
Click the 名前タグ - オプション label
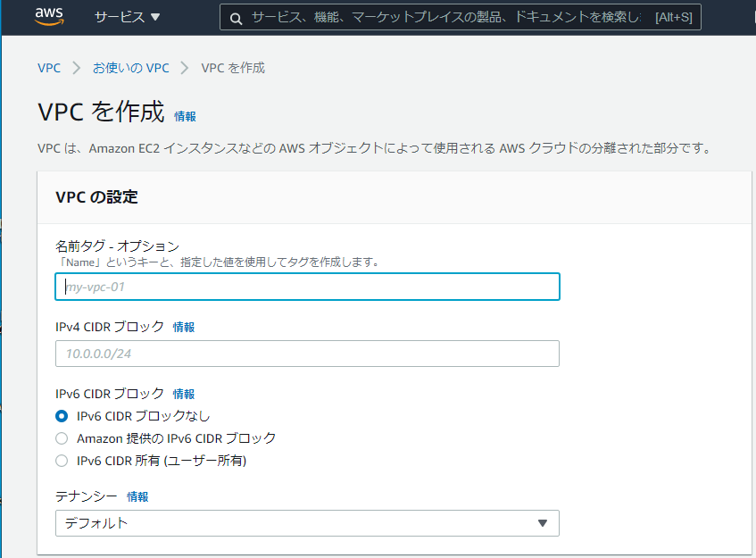tap(118, 246)
